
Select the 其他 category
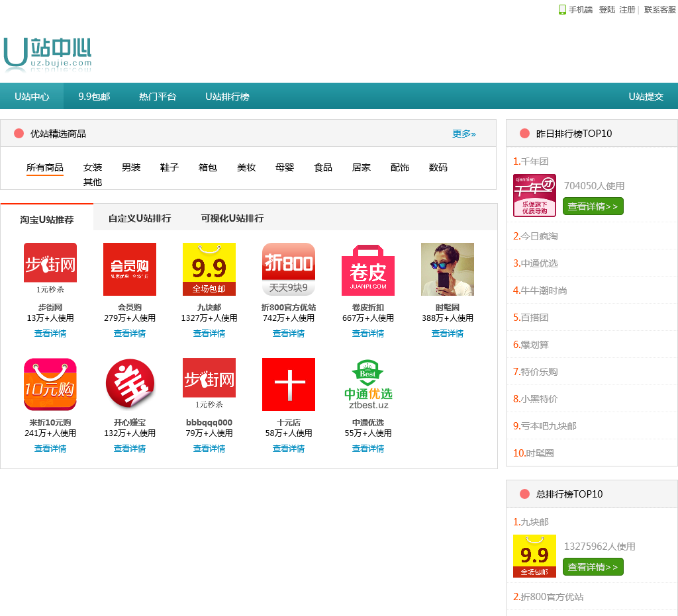93,183
